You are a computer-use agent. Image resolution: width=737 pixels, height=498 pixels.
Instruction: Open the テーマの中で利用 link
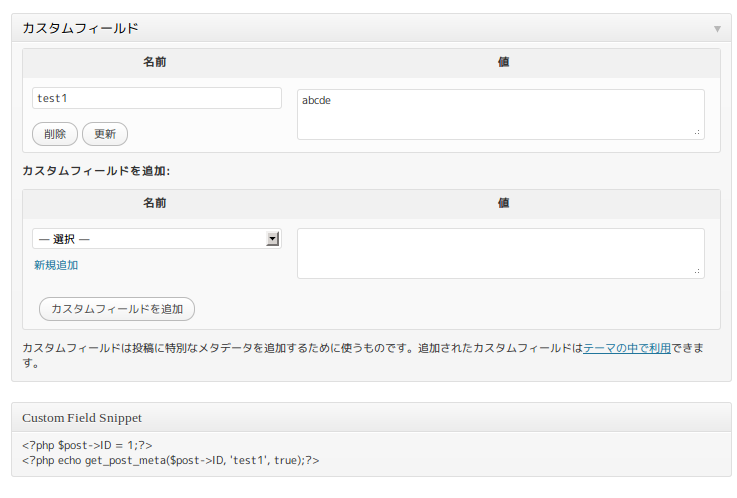pos(626,349)
